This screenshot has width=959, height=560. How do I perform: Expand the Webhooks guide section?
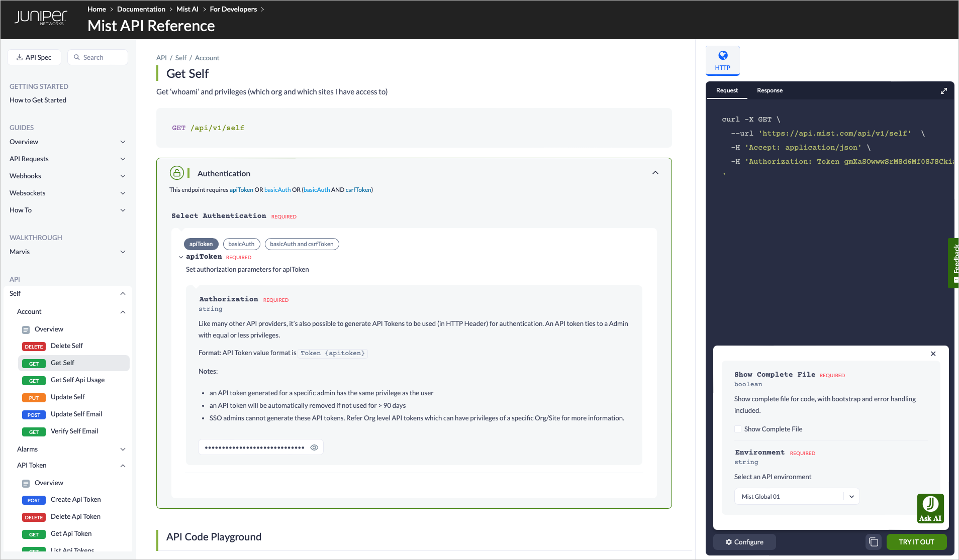click(x=123, y=176)
